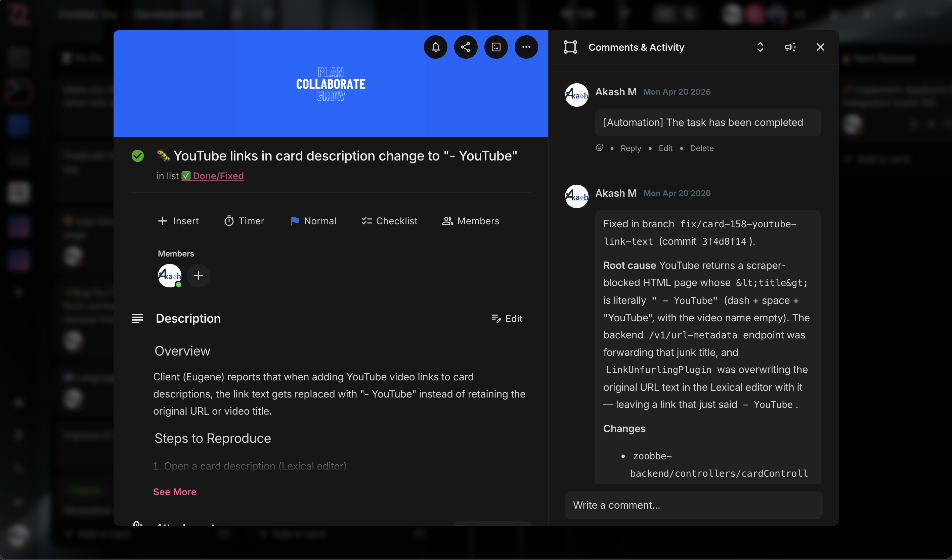The height and width of the screenshot is (560, 952).
Task: Add a member with the plus button
Action: tap(198, 276)
